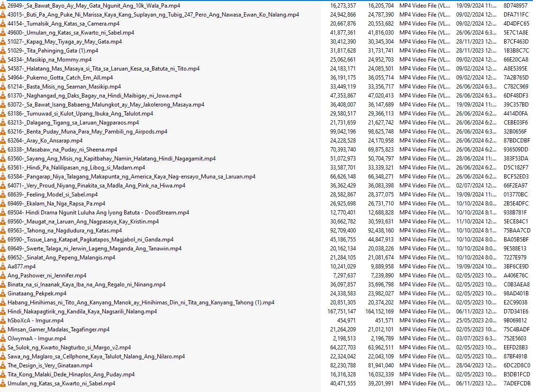Select file name Umulan_ng_Katas_sa_Kwarto_ni_Sabel.mp4 without number prefix
This screenshot has width=533, height=392.
coord(62,383)
